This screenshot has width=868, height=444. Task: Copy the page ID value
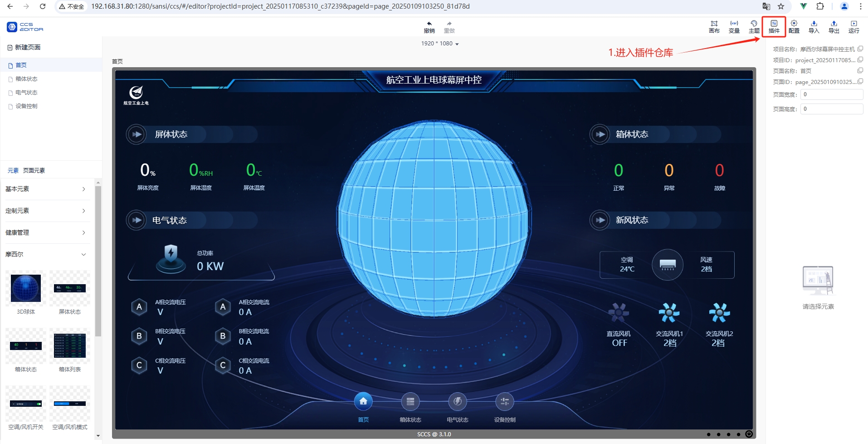click(x=860, y=81)
